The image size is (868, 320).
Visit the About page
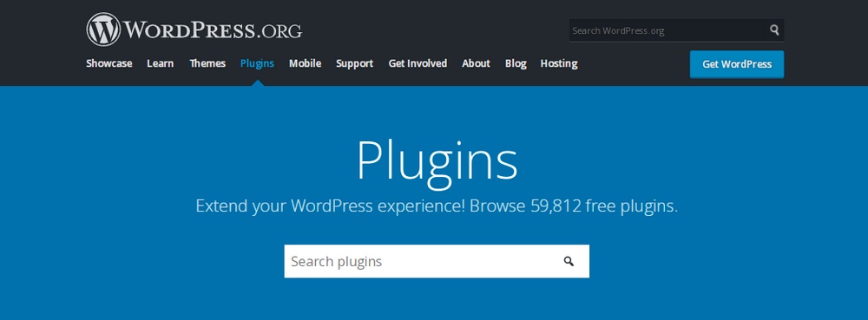(x=476, y=63)
